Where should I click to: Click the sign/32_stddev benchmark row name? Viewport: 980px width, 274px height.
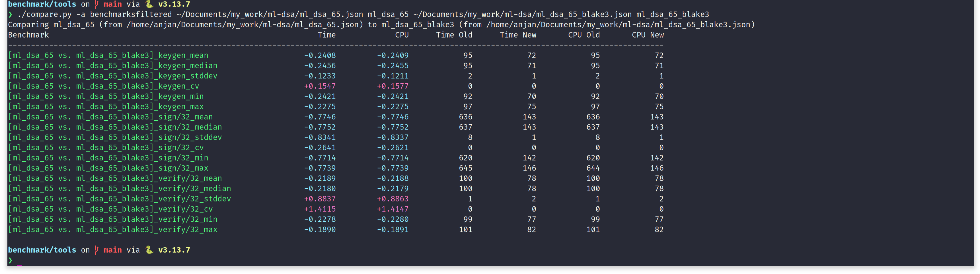[115, 137]
